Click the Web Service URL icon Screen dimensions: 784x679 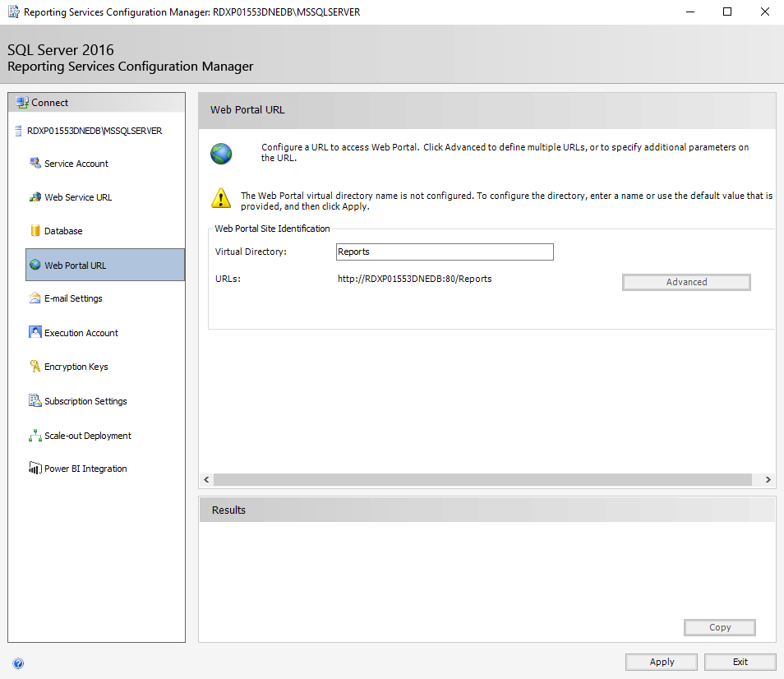35,197
